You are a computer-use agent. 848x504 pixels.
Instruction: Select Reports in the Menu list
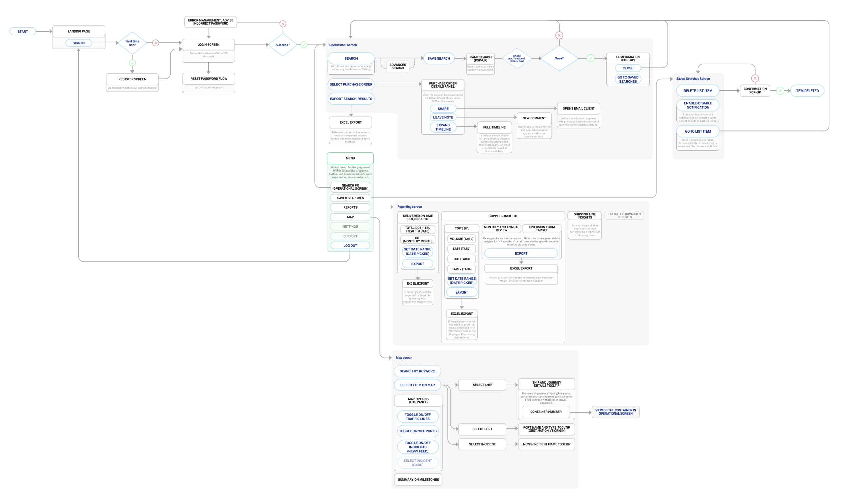[x=350, y=207]
